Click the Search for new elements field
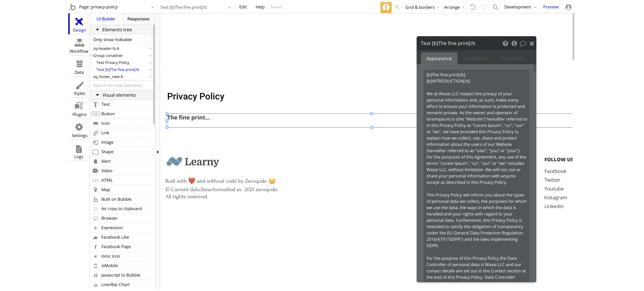Image resolution: width=644 pixels, height=291 pixels. tap(122, 85)
